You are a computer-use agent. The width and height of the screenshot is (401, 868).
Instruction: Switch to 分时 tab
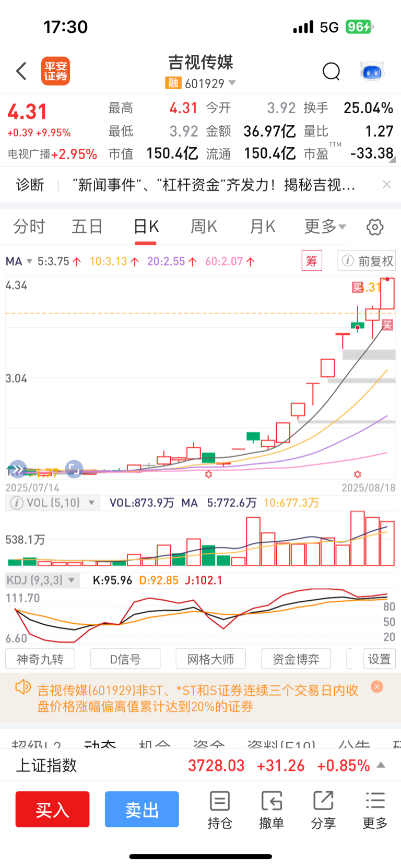pos(29,227)
